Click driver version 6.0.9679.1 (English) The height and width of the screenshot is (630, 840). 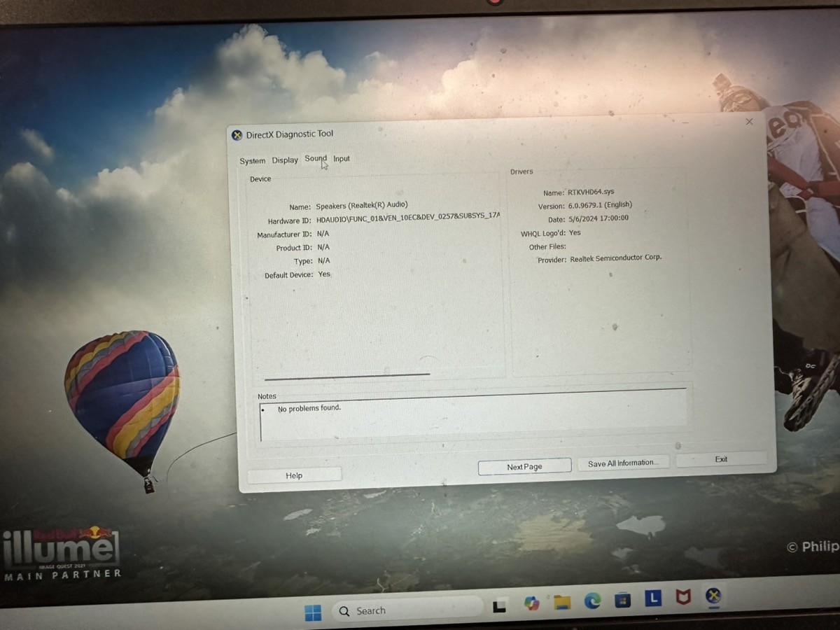[x=599, y=205]
